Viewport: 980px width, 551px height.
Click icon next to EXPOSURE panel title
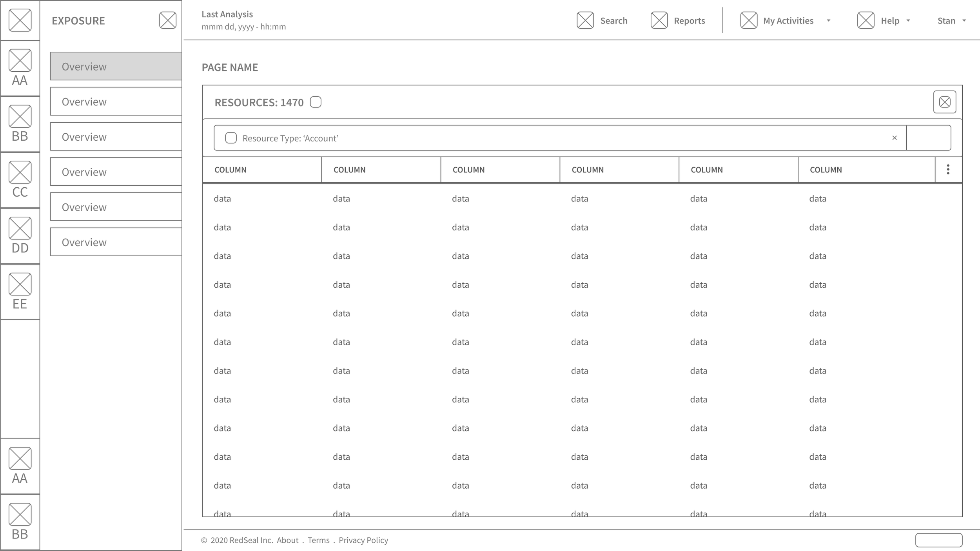tap(168, 20)
